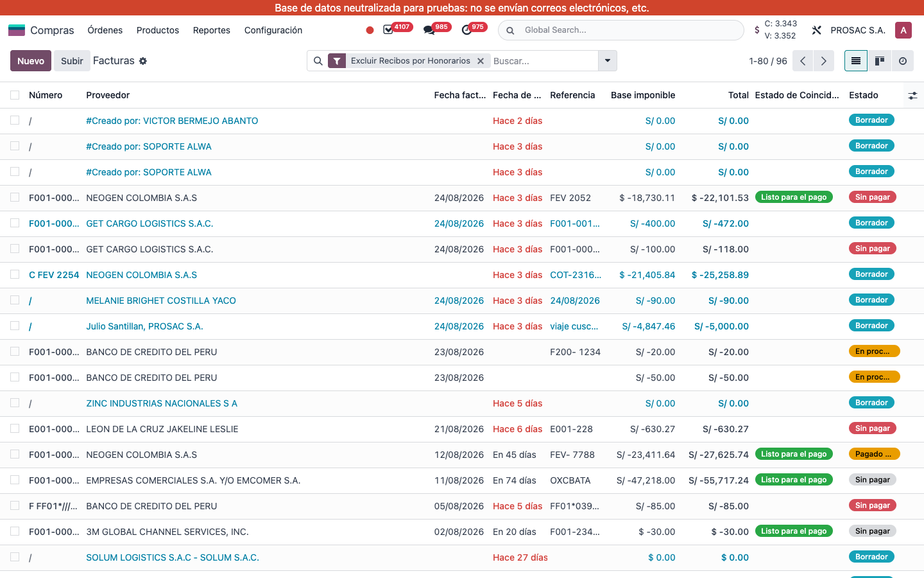Click Listo para el pago badge for OXCBATA
The height and width of the screenshot is (578, 924).
794,480
